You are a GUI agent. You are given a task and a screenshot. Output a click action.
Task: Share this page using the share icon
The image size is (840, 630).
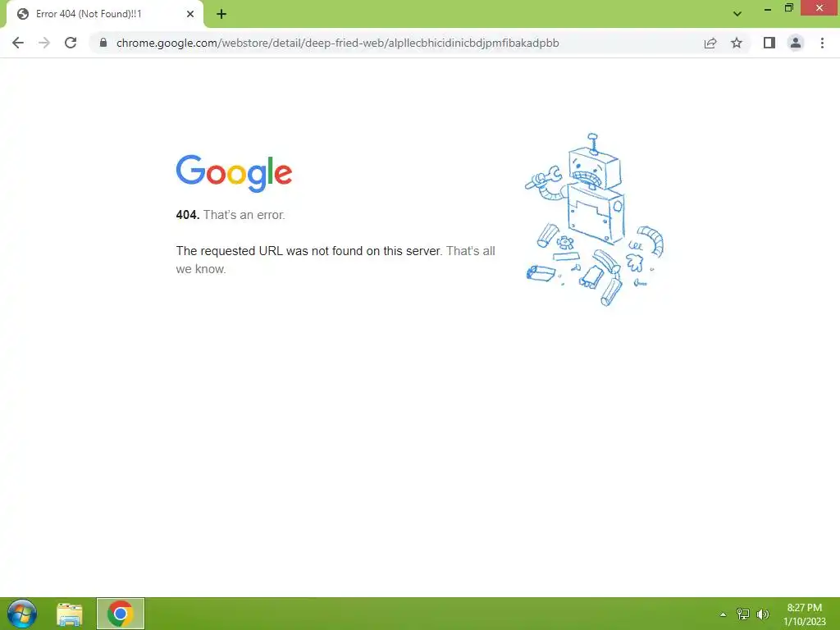pyautogui.click(x=710, y=43)
